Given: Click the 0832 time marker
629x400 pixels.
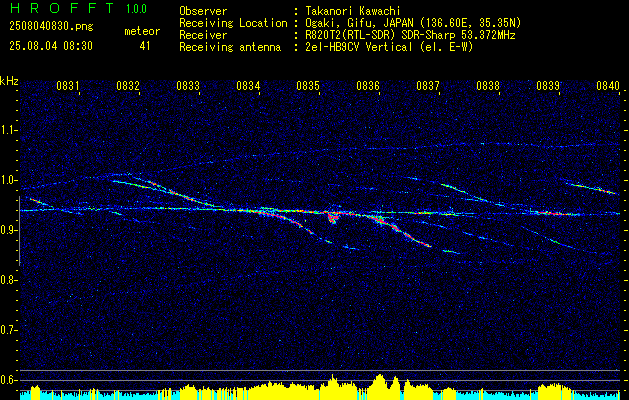Looking at the screenshot, I should (128, 85).
